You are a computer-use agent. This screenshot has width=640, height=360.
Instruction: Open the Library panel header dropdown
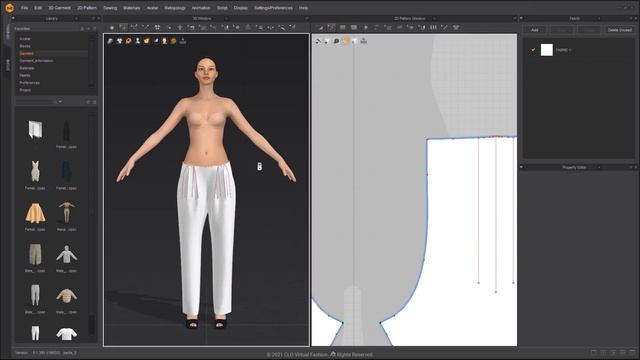click(76, 18)
